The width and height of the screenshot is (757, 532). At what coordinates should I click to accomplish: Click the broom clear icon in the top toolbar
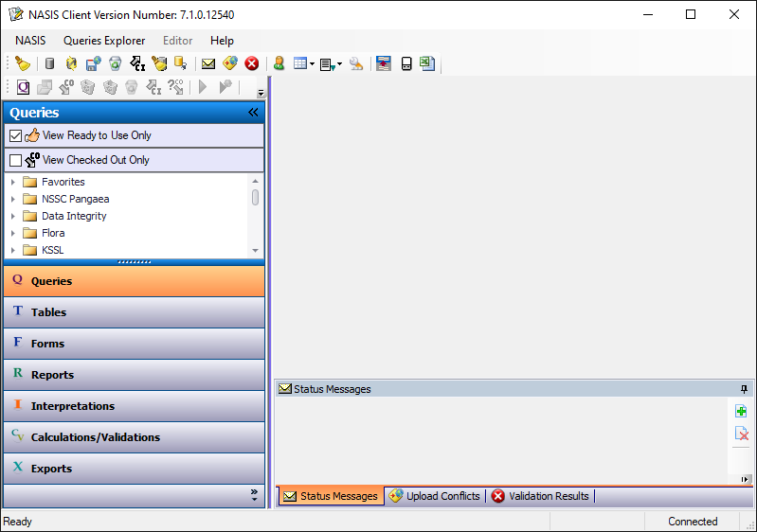coord(22,63)
